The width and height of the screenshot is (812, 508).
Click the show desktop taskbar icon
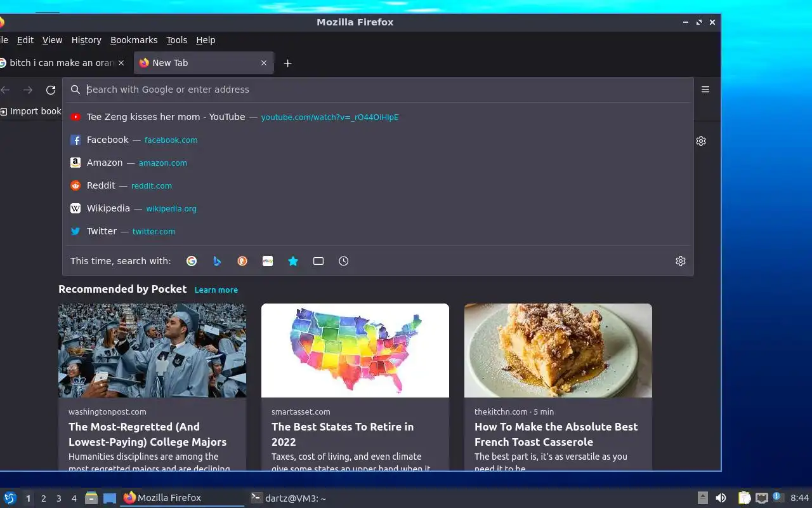click(110, 498)
